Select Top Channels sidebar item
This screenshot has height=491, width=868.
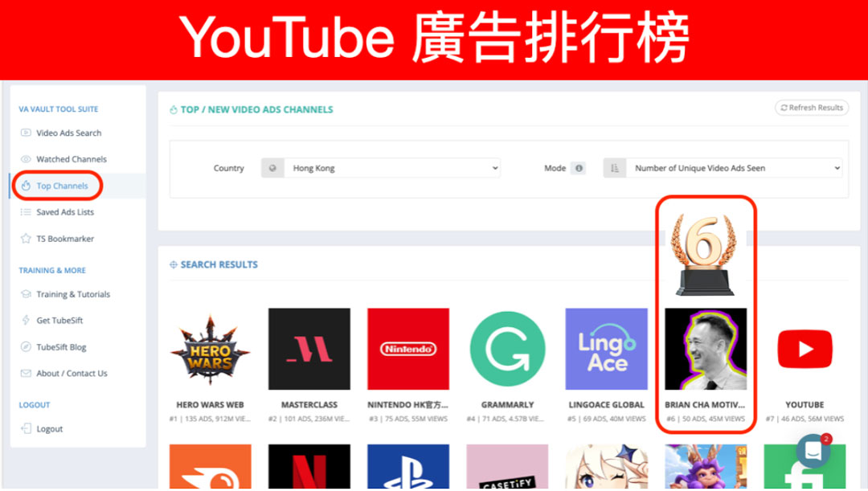[x=62, y=186]
